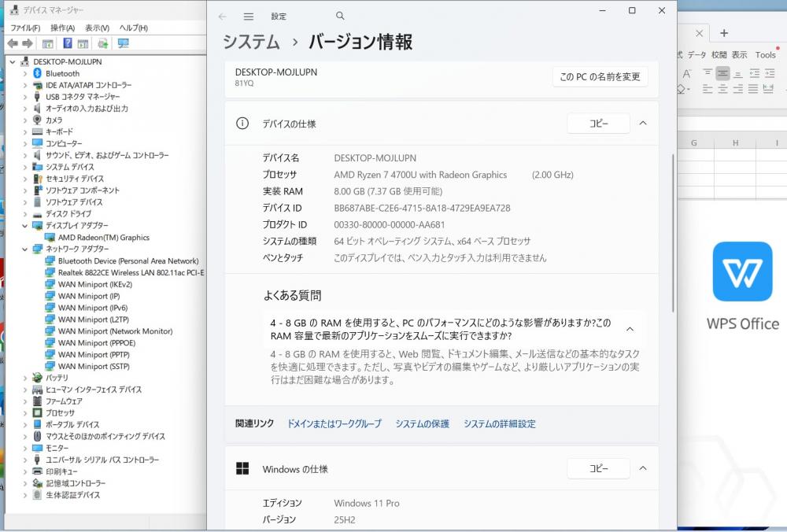This screenshot has height=532, width=787.
Task: Click この PC の名前を変更 button
Action: click(x=600, y=77)
